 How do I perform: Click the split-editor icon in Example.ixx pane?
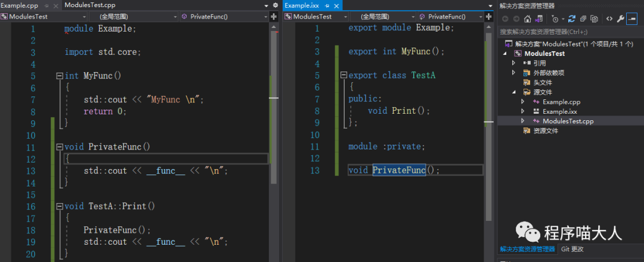[x=488, y=17]
